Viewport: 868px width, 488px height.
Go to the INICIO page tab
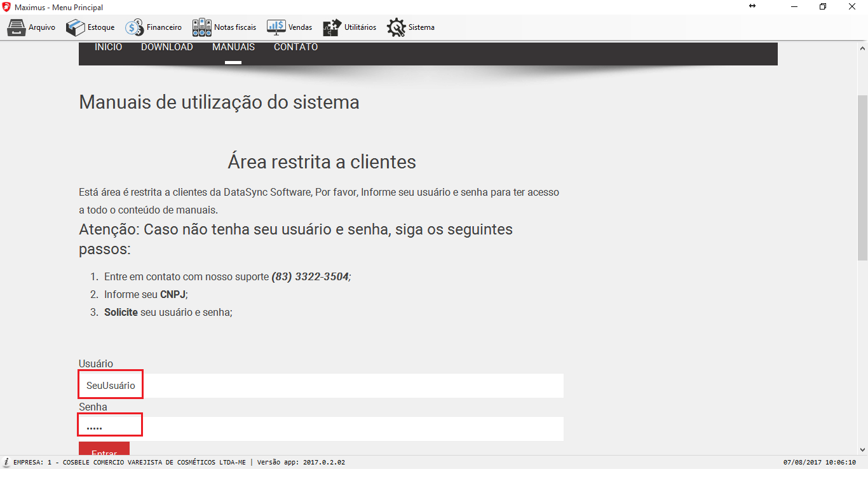(x=109, y=48)
